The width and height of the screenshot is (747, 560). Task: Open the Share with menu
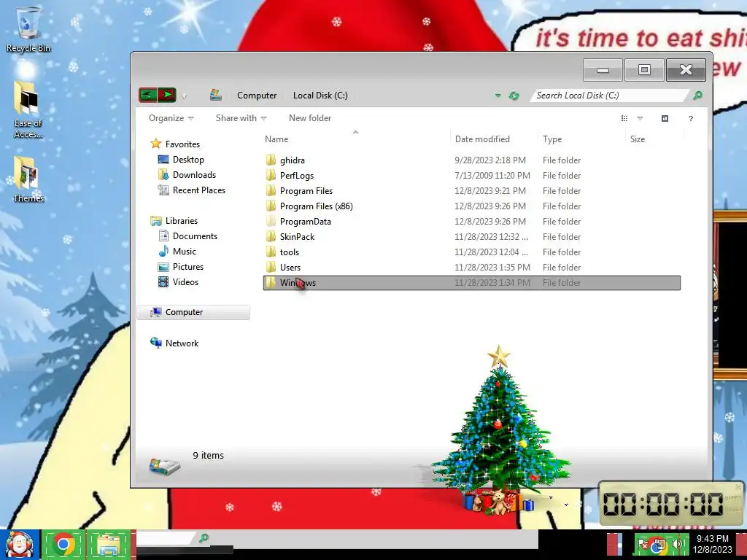pyautogui.click(x=241, y=118)
